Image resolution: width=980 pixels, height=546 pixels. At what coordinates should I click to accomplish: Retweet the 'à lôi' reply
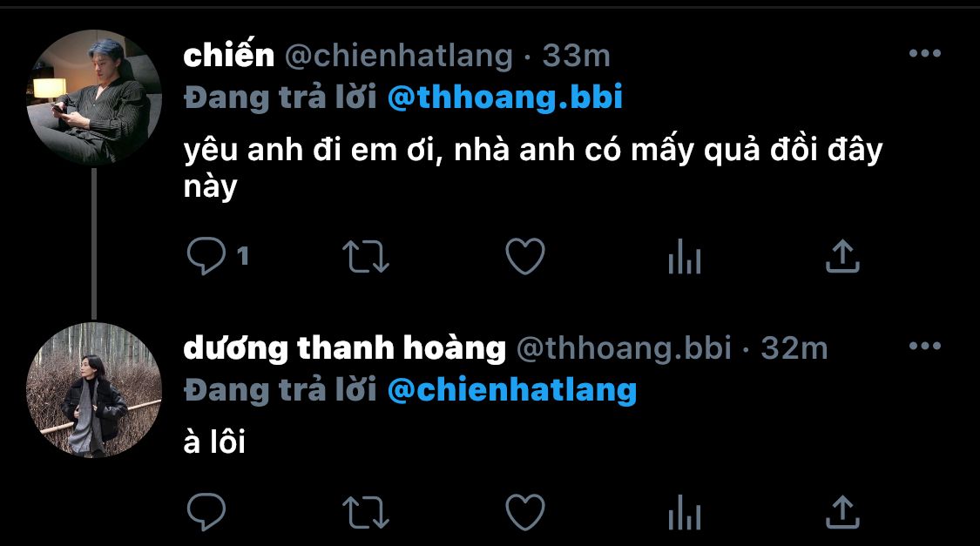366,512
